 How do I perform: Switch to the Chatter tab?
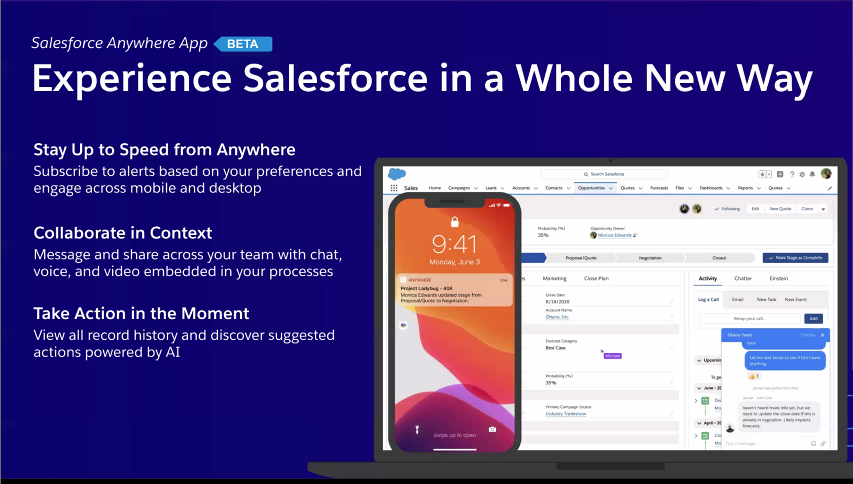coord(743,278)
